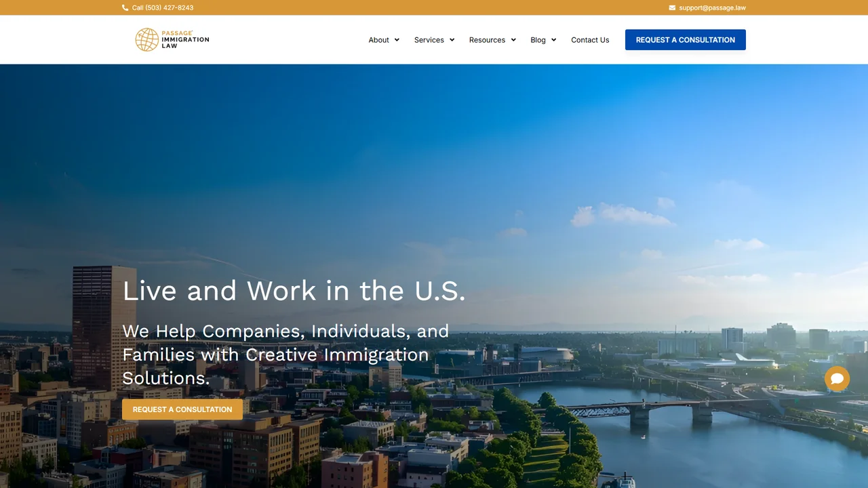868x488 pixels.
Task: Click the envelope icon beside support email
Action: [x=672, y=8]
